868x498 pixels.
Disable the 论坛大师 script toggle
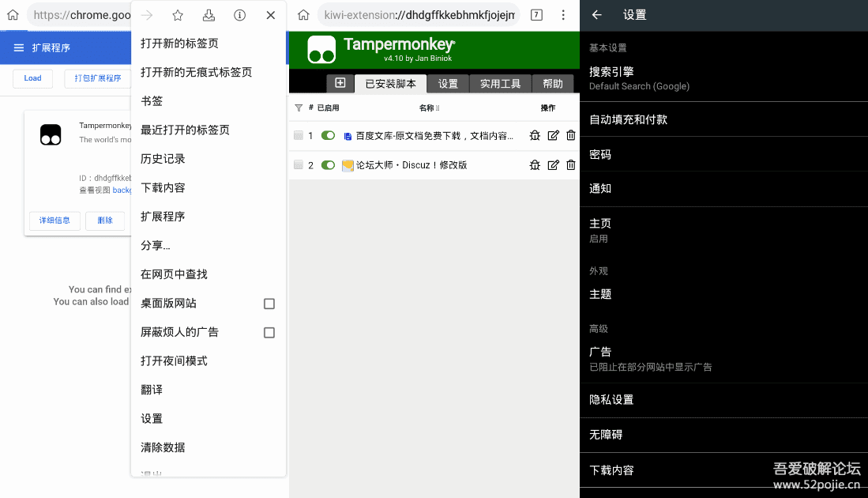329,164
